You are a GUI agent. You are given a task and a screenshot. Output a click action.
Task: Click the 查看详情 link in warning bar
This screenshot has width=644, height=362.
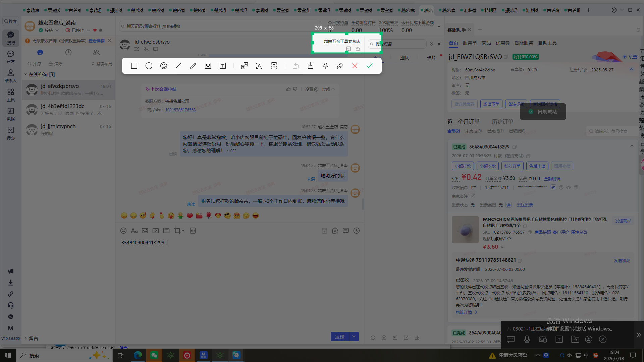click(97, 41)
